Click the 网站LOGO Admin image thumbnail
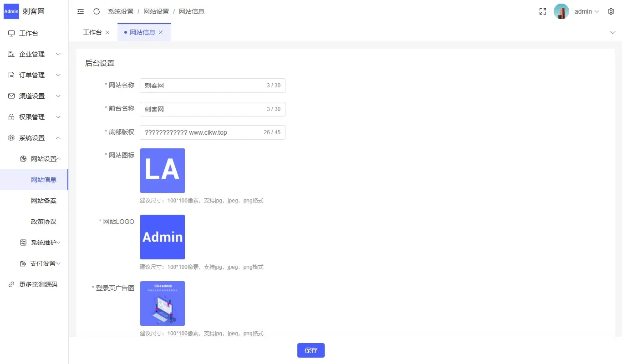Image resolution: width=622 pixels, height=364 pixels. (163, 237)
